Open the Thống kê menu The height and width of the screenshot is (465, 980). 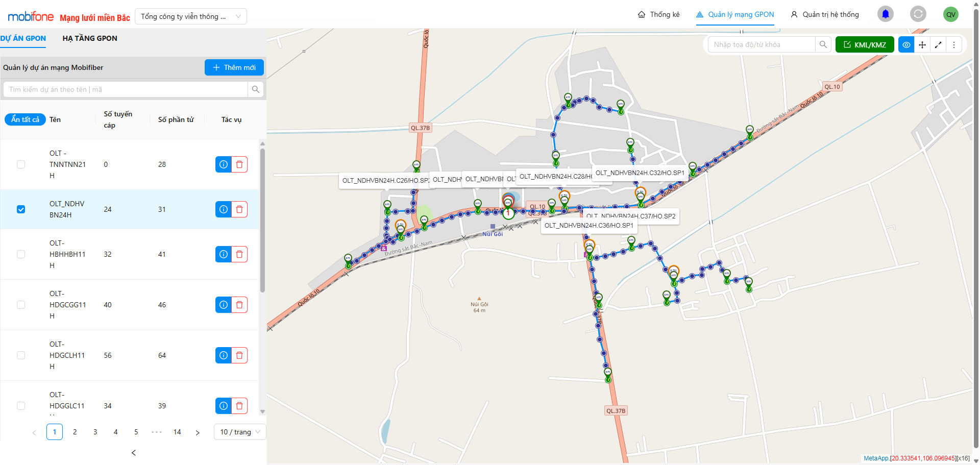click(x=658, y=14)
